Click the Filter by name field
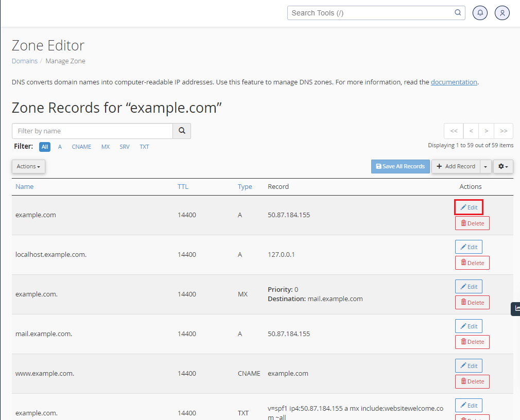 point(92,131)
